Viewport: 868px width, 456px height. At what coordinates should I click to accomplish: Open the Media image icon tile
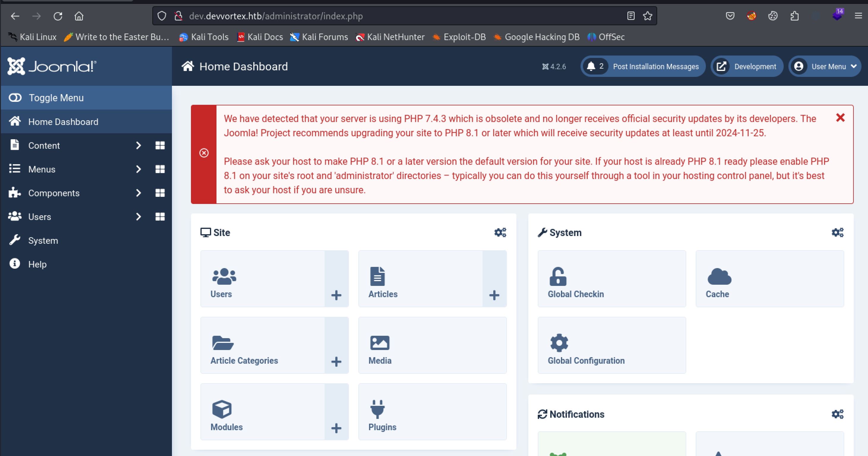coord(380,343)
